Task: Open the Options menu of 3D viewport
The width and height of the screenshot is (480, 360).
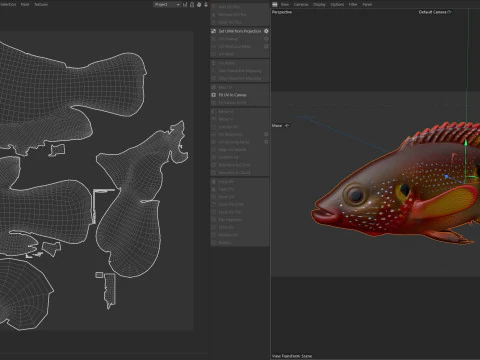Action: [337, 4]
